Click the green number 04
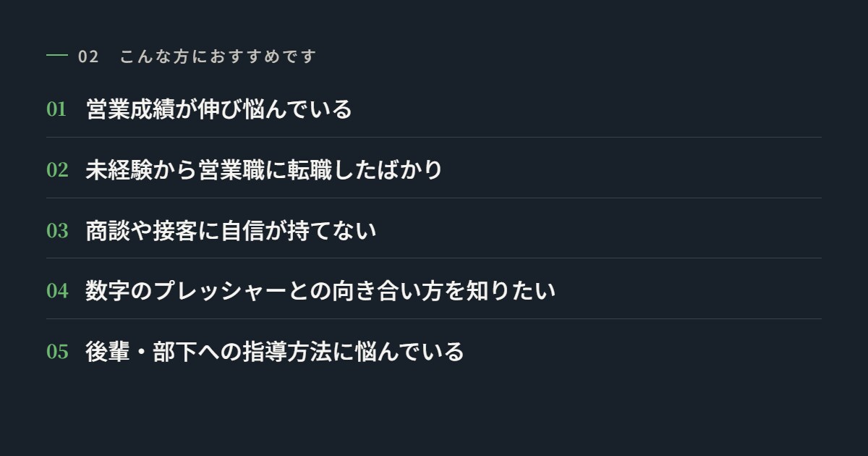The width and height of the screenshot is (868, 456). (57, 291)
